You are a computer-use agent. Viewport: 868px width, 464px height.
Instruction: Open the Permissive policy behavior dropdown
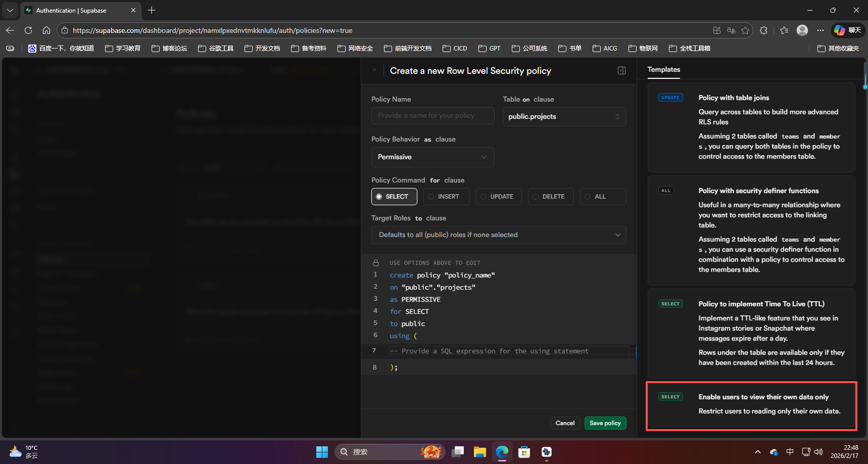432,157
